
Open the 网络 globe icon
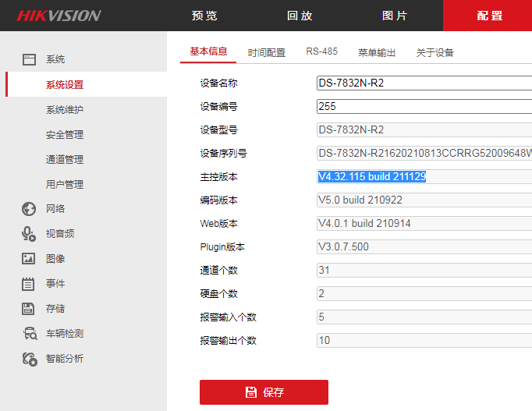tap(29, 209)
